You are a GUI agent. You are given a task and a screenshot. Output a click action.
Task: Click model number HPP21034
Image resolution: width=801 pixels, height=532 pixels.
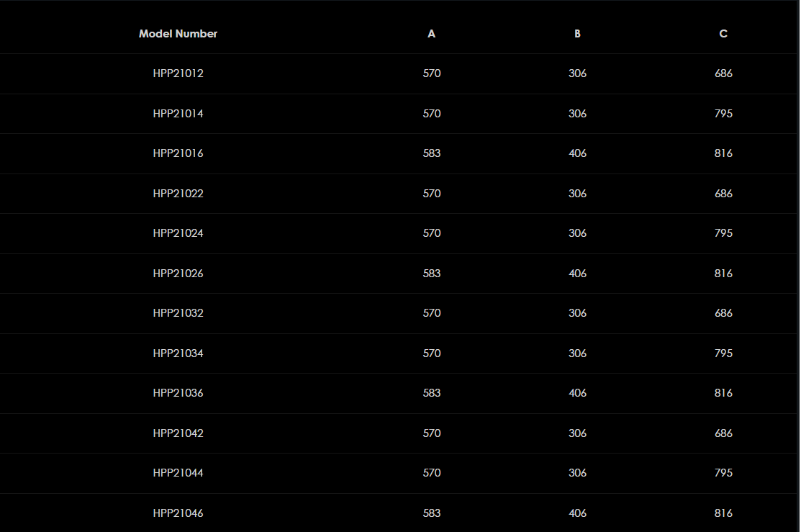(x=178, y=353)
